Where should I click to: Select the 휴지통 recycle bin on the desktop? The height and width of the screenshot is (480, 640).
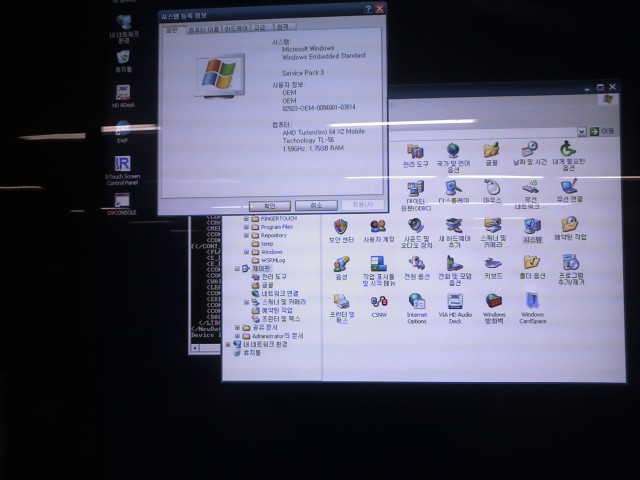tap(123, 61)
